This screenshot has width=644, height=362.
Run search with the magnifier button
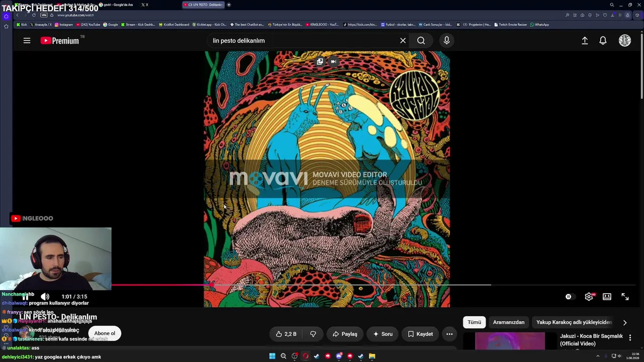click(x=421, y=41)
